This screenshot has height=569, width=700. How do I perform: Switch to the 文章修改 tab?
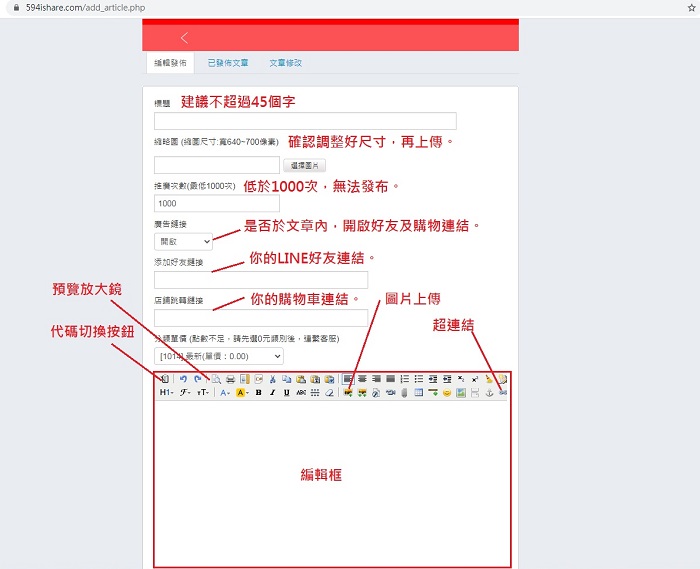pos(285,63)
